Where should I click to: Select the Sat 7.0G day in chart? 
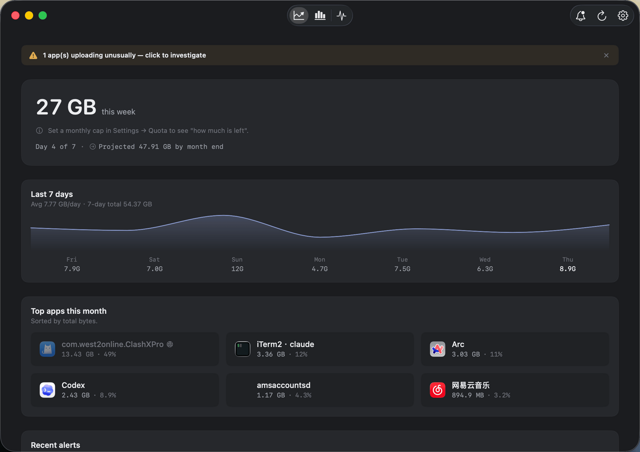pyautogui.click(x=154, y=264)
